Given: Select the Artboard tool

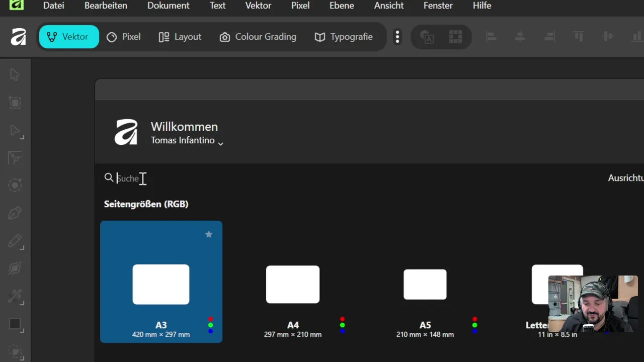Looking at the screenshot, I should coord(15,103).
